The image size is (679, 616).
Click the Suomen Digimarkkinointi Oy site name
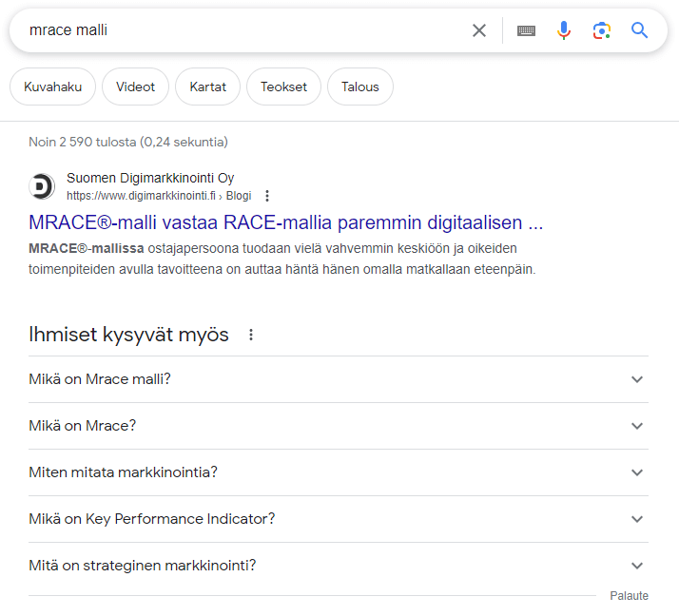point(150,178)
